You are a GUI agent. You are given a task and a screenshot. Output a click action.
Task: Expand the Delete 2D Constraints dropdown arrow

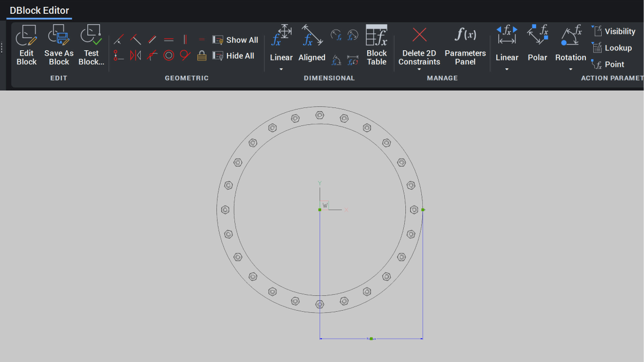coord(419,69)
